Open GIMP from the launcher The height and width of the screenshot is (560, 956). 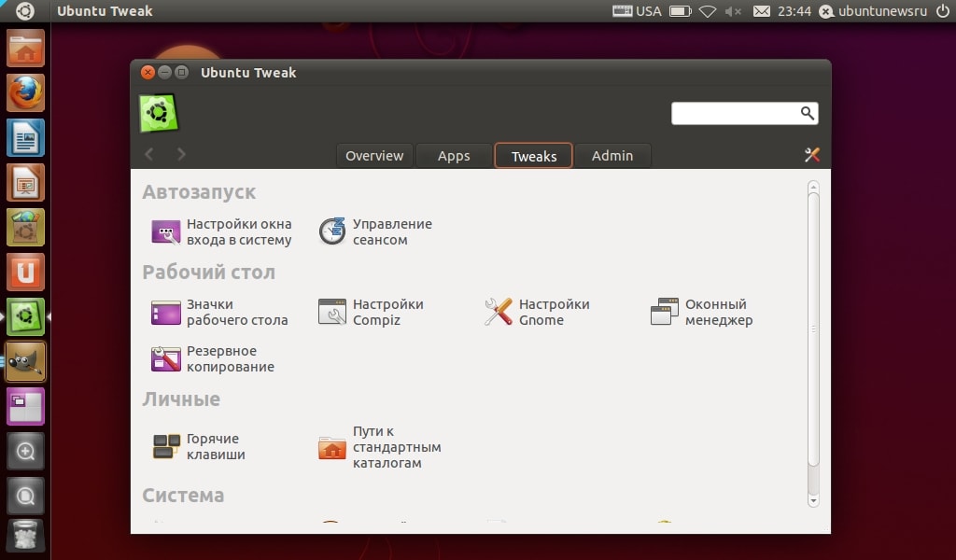coord(25,361)
